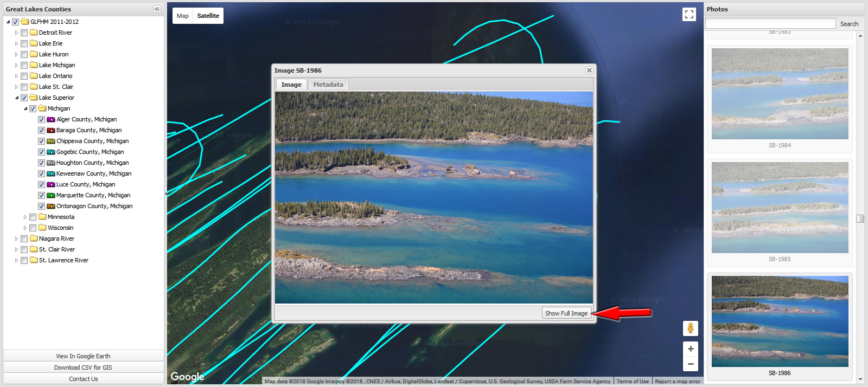Click the Alger County camera icon
Image resolution: width=868 pixels, height=387 pixels.
[x=51, y=119]
